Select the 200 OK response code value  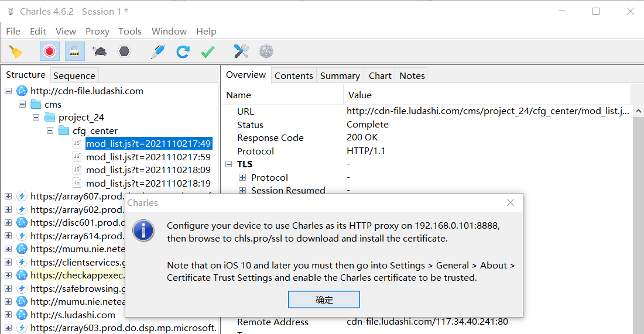pos(362,137)
